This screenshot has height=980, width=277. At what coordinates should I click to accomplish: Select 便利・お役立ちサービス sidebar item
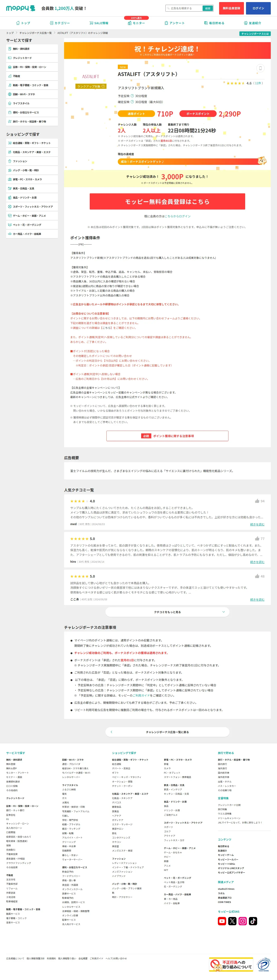coord(32,113)
